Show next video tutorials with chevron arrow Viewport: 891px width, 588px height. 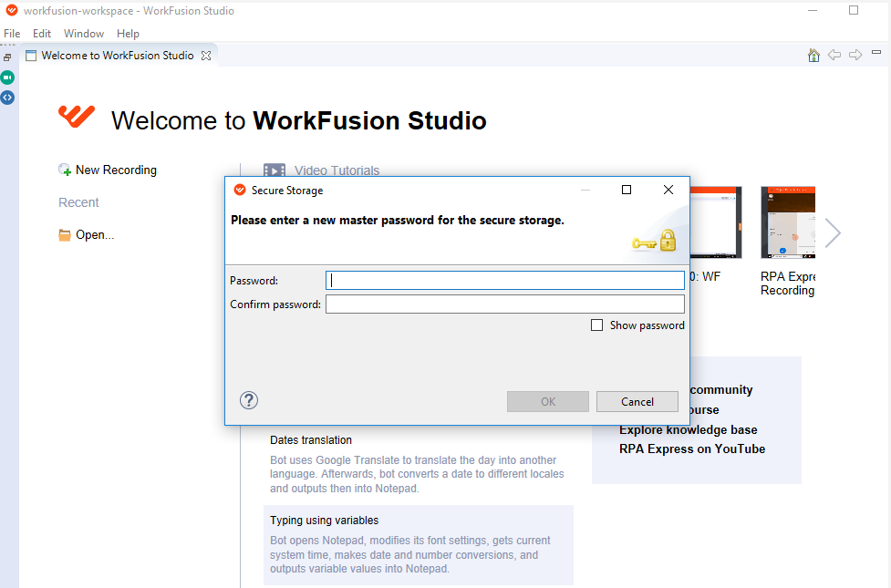(x=833, y=233)
